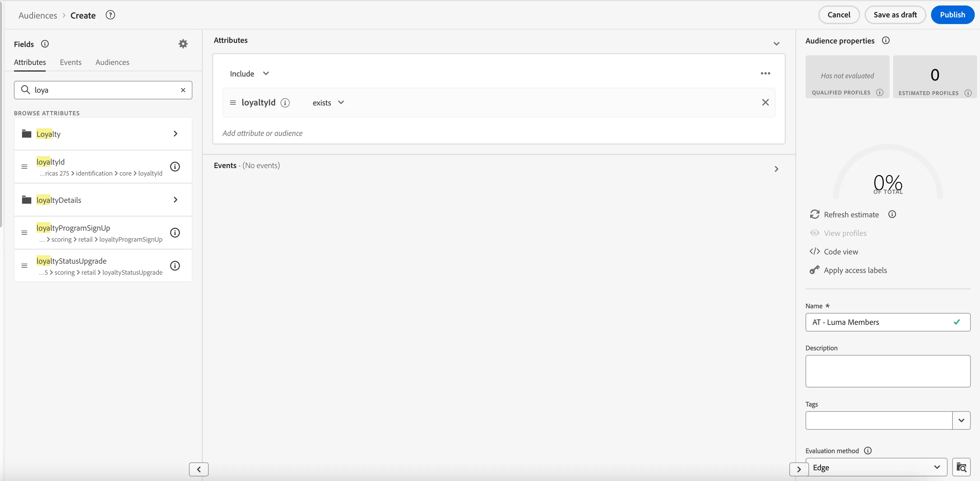
Task: Open the Tags dropdown arrow
Action: pos(961,420)
